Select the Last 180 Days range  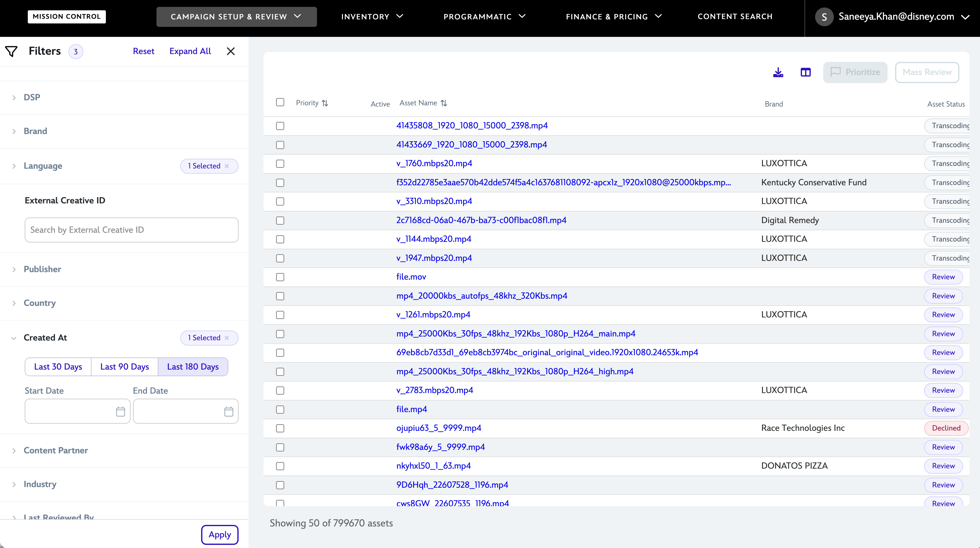(x=193, y=367)
